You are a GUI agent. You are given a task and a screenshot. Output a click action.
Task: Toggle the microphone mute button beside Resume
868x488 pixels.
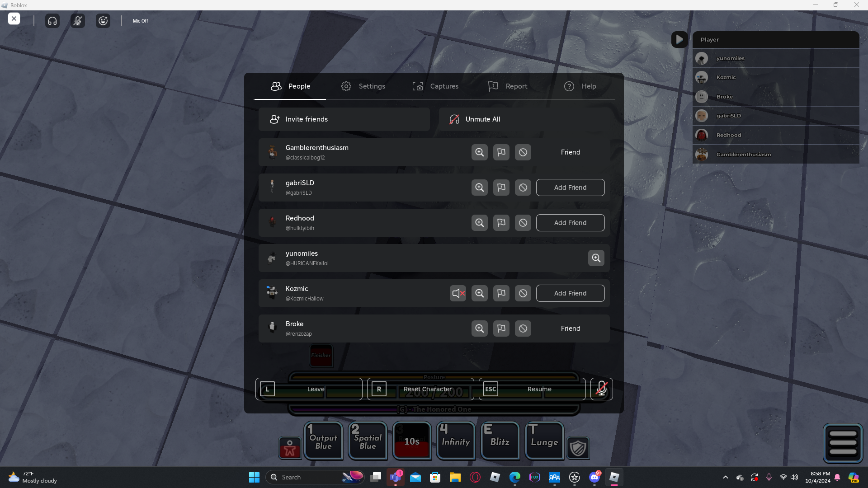click(602, 389)
